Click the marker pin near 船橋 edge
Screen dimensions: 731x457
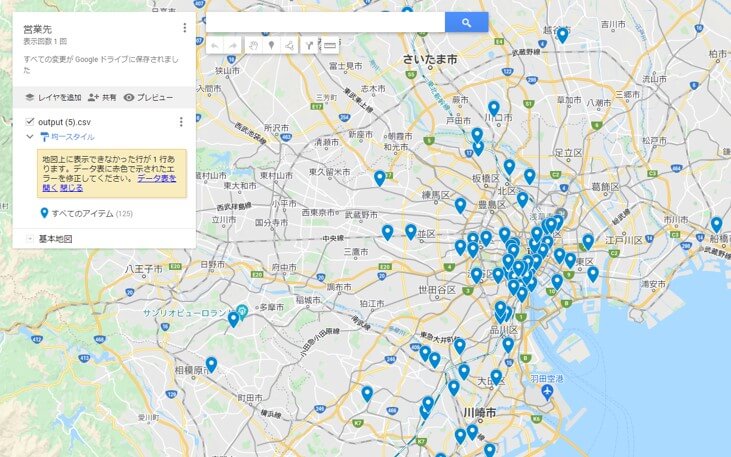pyautogui.click(x=717, y=224)
